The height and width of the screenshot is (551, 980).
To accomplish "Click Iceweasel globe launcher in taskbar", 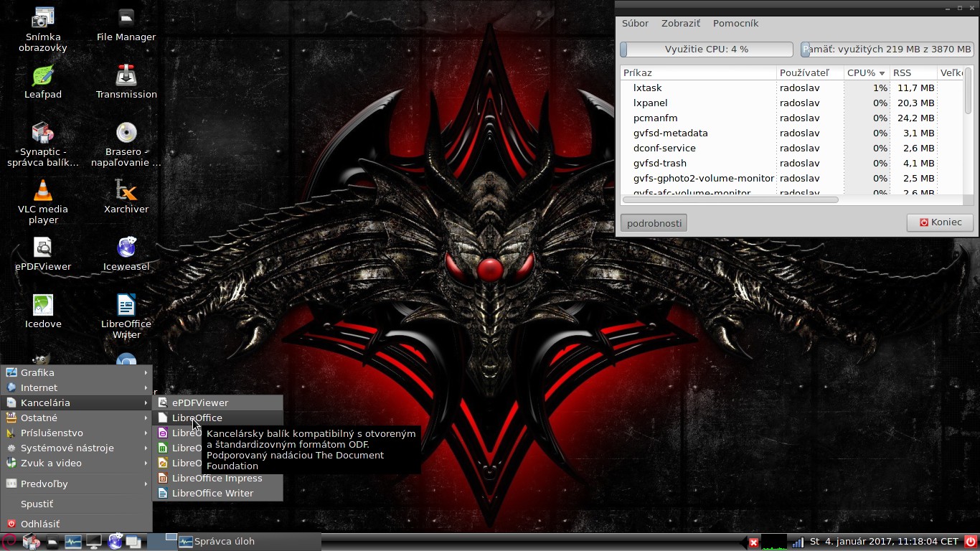I will [x=115, y=542].
